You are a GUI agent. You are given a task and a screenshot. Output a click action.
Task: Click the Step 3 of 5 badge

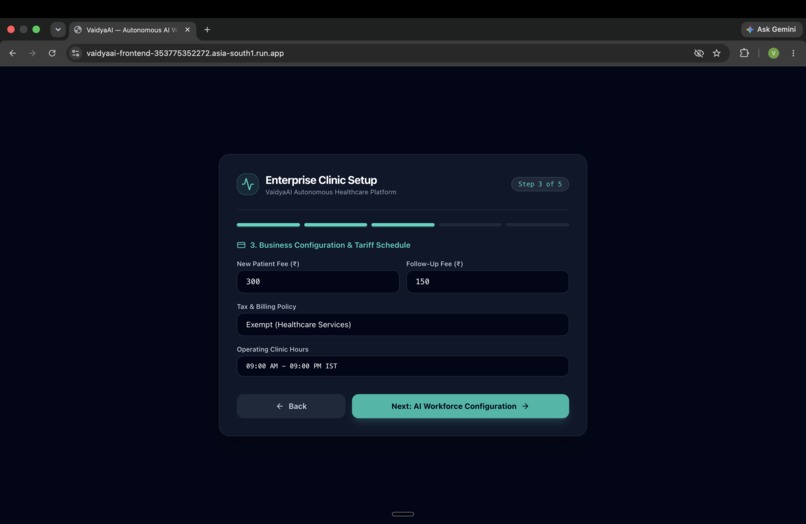pyautogui.click(x=540, y=184)
